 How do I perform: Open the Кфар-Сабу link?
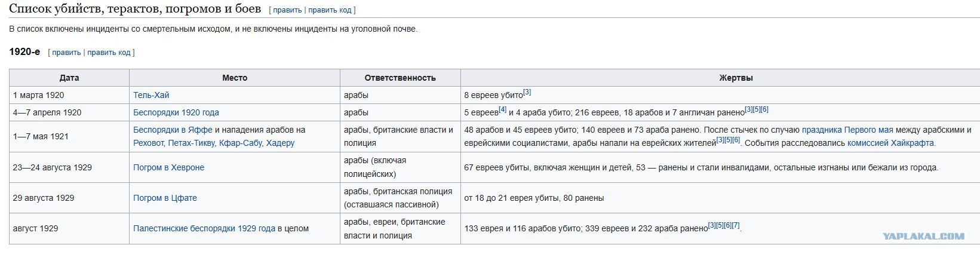(240, 143)
